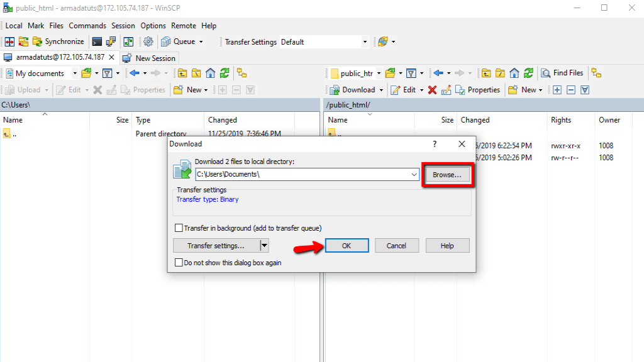Click New in the remote panel toolbar

coord(525,90)
